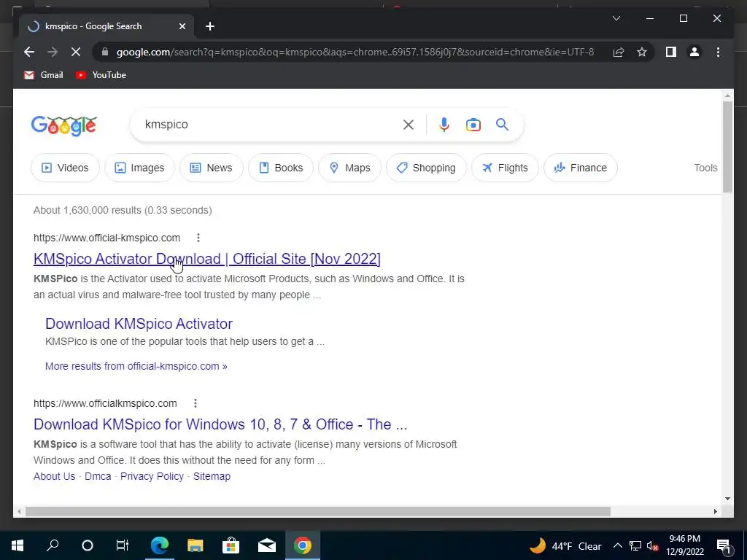Clear the search box with the X

click(409, 125)
